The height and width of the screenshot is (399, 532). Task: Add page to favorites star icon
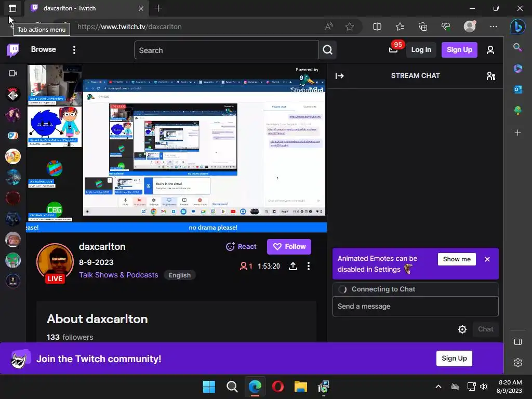(350, 26)
